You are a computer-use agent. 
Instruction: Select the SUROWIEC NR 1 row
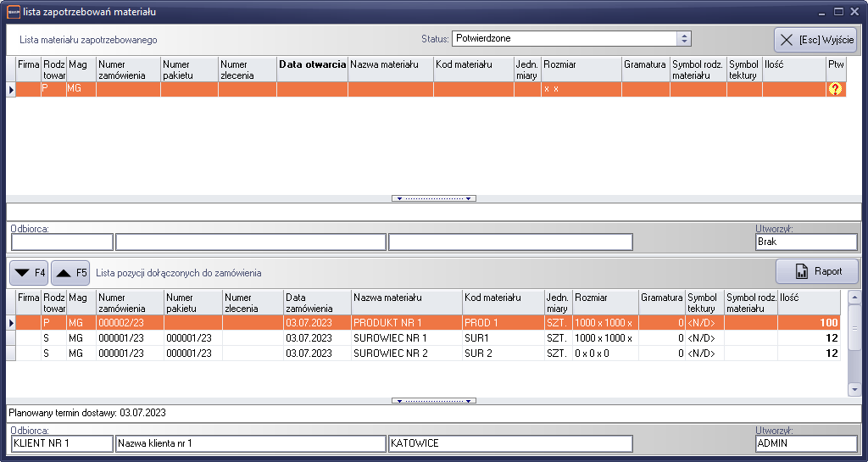coord(407,338)
